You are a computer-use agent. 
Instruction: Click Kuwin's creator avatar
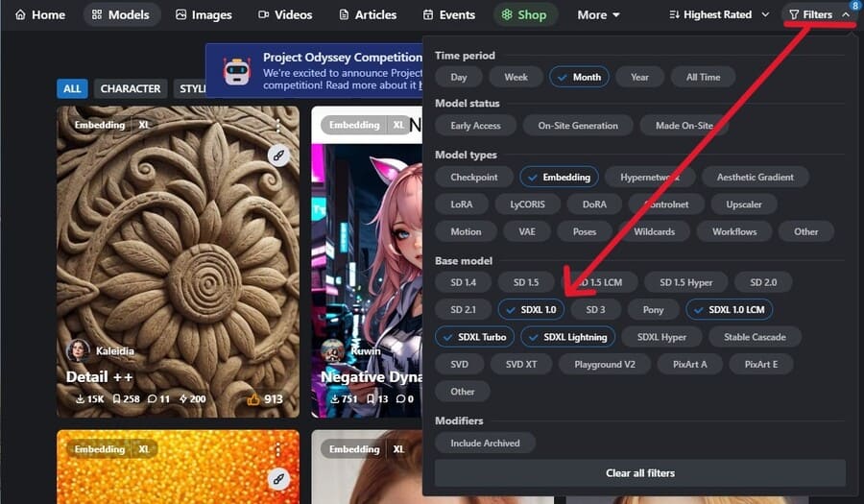coord(333,351)
